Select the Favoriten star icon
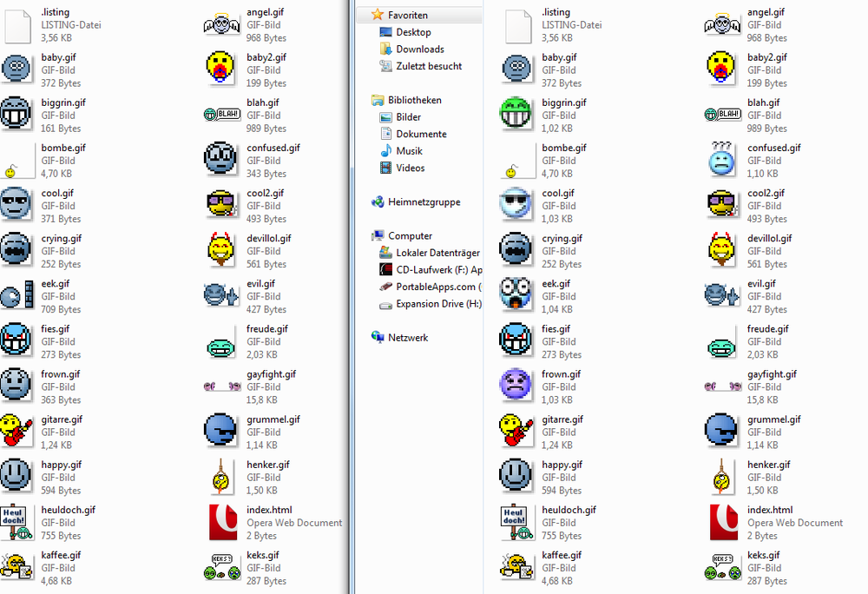868x594 pixels. (x=377, y=15)
